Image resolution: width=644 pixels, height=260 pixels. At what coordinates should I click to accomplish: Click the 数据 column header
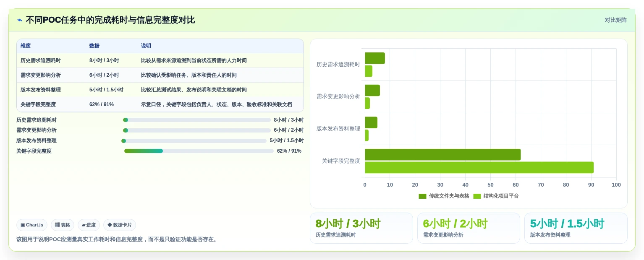[94, 46]
